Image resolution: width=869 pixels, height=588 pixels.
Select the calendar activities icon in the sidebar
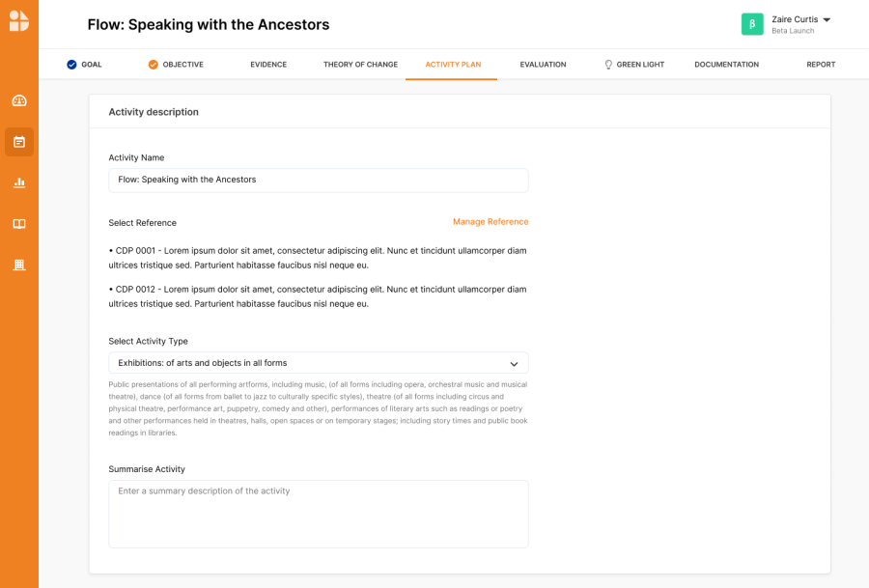tap(19, 142)
